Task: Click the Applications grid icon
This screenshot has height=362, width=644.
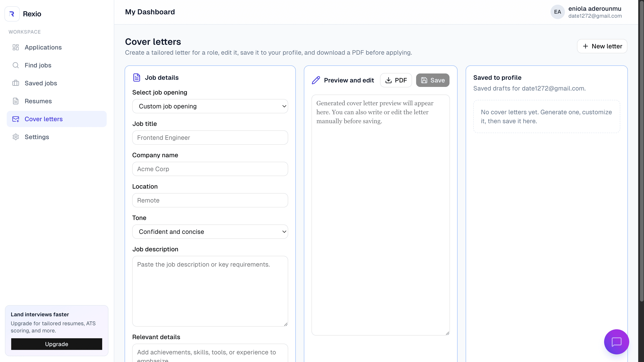Action: 16,47
